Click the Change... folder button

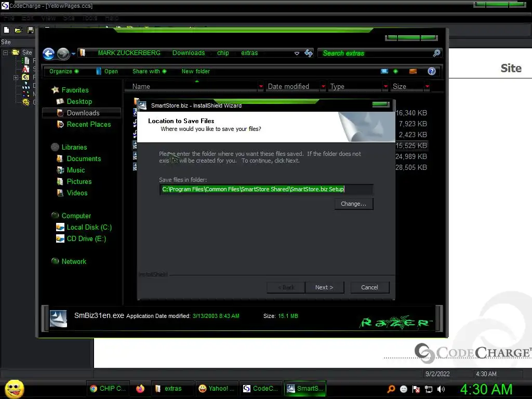click(x=353, y=204)
